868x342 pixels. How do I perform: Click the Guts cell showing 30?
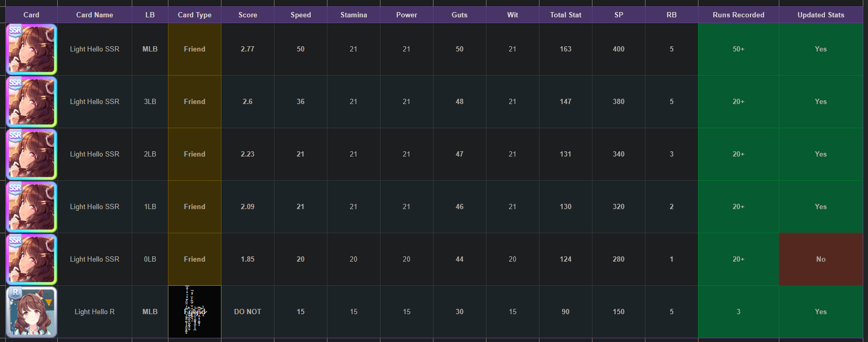point(460,312)
